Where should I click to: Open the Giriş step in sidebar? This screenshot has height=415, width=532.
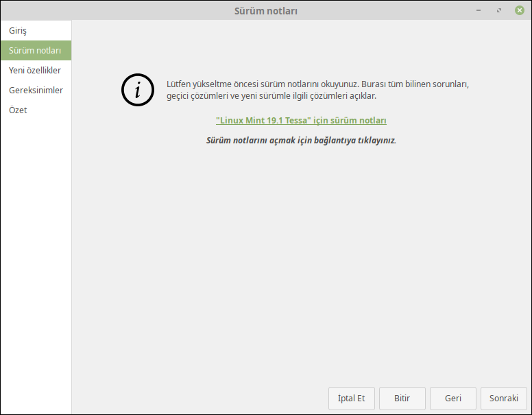36,31
